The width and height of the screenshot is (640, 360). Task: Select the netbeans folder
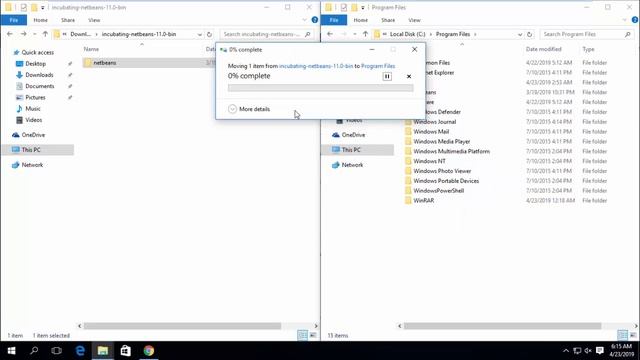104,63
